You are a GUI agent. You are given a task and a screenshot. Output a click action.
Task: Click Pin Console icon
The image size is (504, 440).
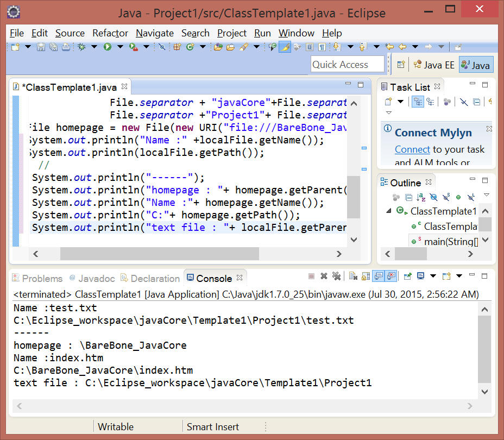(407, 276)
